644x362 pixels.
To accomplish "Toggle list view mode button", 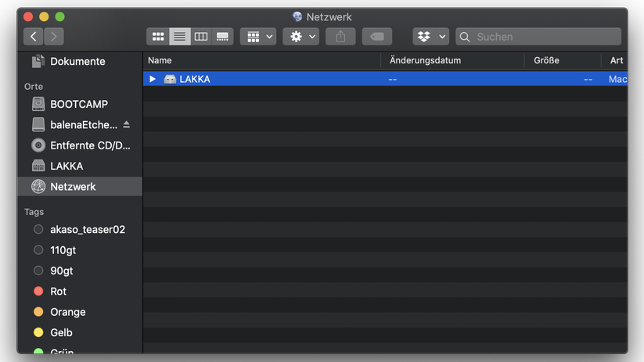I will point(180,37).
